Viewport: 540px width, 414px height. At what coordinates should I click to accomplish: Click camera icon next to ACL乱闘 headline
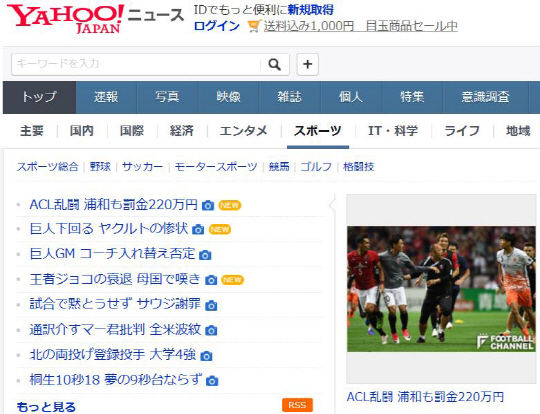(x=208, y=206)
